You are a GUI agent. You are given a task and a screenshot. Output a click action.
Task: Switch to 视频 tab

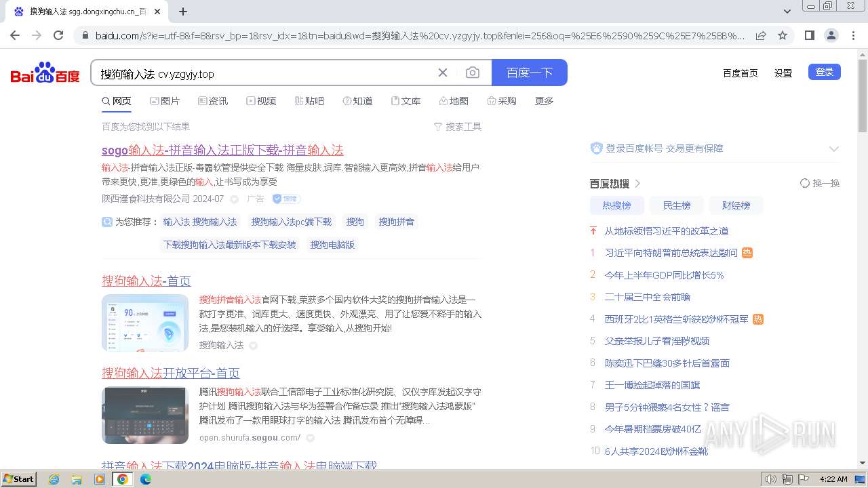pos(261,101)
